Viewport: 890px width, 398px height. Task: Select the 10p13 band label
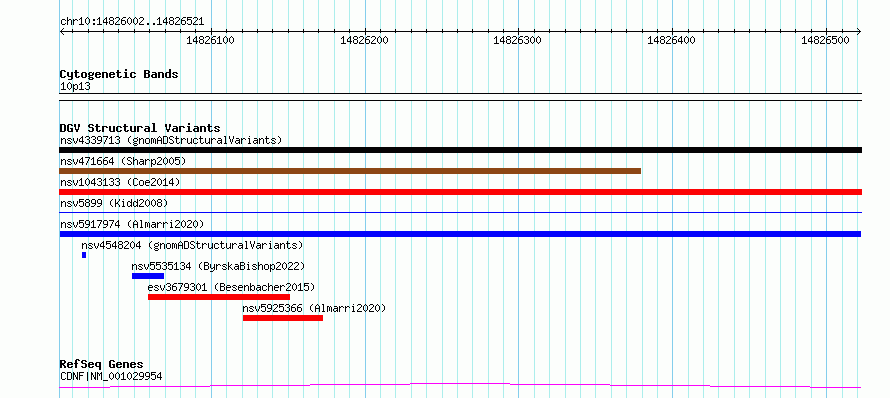75,87
